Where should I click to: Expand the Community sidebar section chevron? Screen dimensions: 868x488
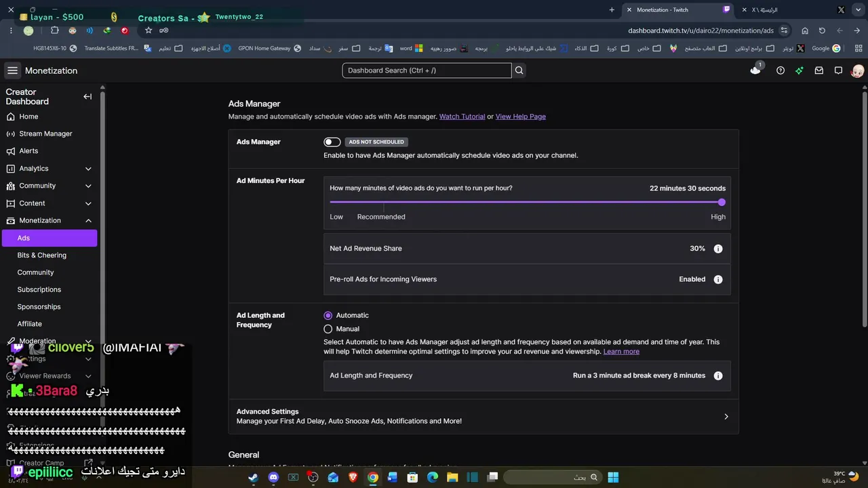[x=88, y=186]
